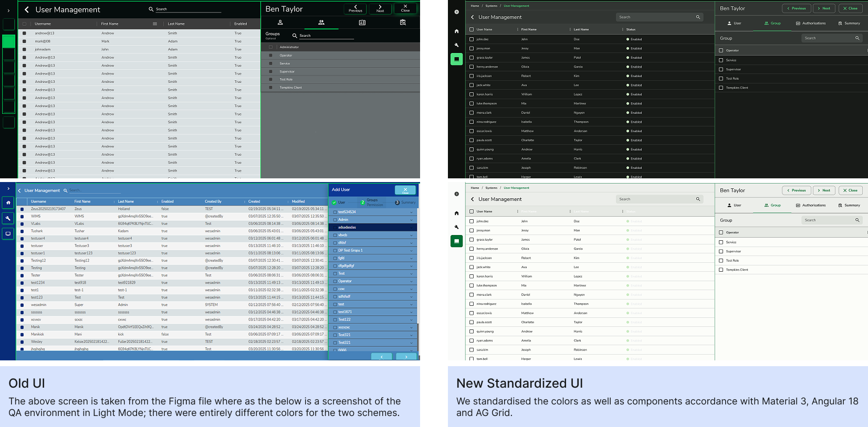
Task: Click the green highlighted monitor icon in the dark standardized sidebar
Action: coord(456,59)
